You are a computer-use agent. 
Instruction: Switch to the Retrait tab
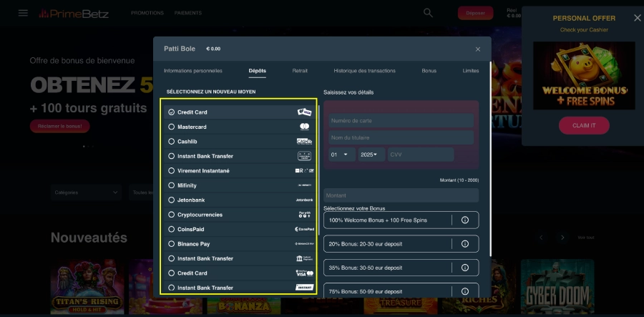(x=300, y=71)
